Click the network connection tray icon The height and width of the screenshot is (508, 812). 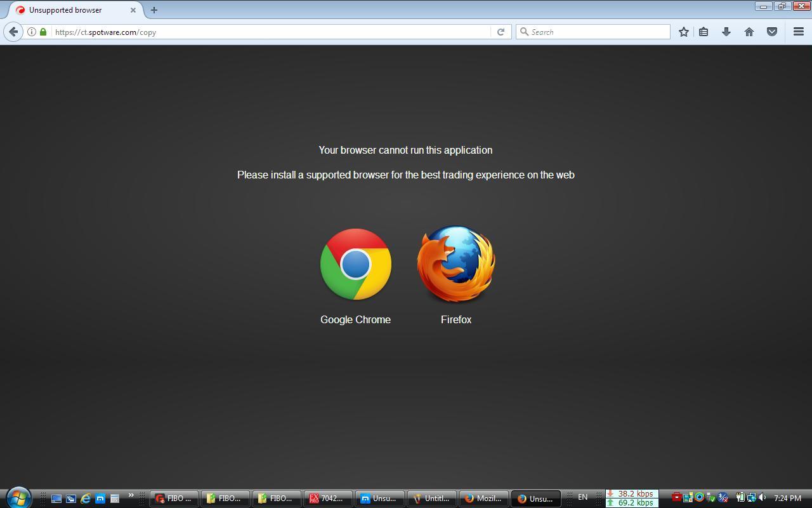point(752,497)
